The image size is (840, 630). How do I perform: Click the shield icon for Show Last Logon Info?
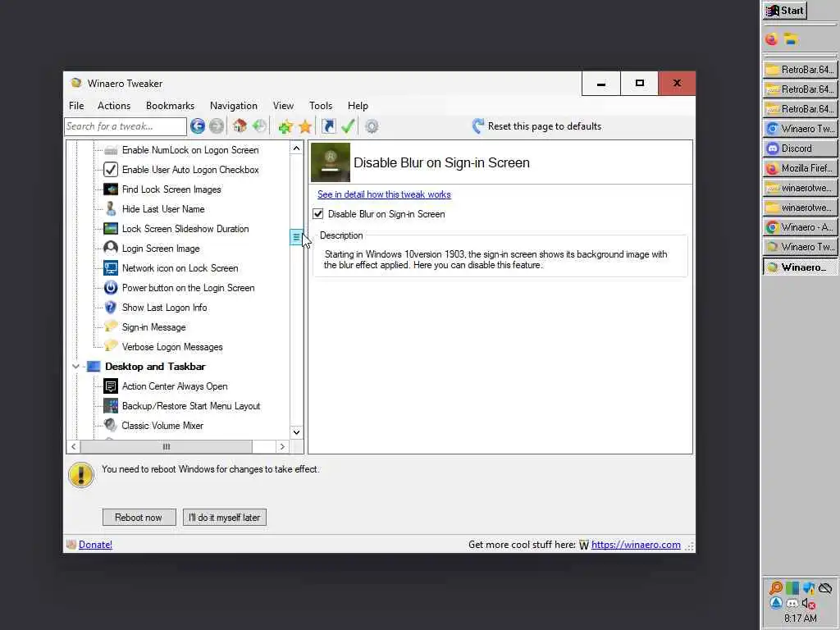point(111,308)
